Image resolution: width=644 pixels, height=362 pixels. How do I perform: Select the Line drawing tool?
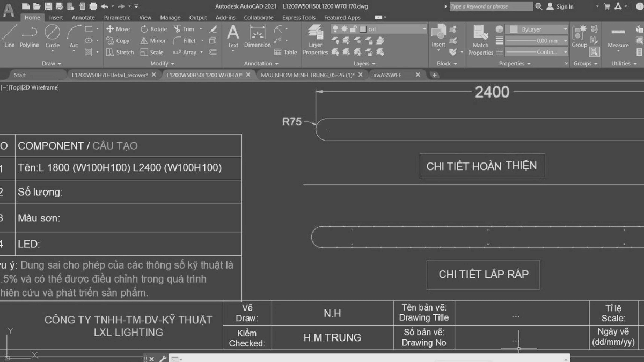9,36
